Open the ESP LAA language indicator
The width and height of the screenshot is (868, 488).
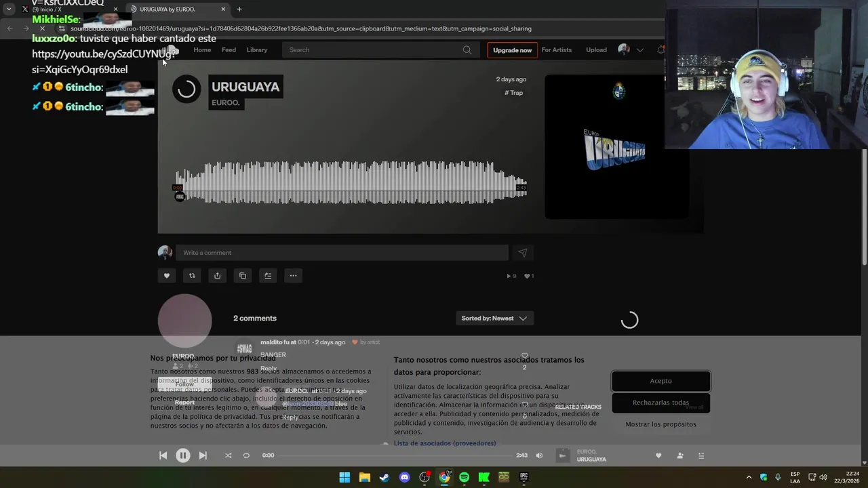coord(795,477)
